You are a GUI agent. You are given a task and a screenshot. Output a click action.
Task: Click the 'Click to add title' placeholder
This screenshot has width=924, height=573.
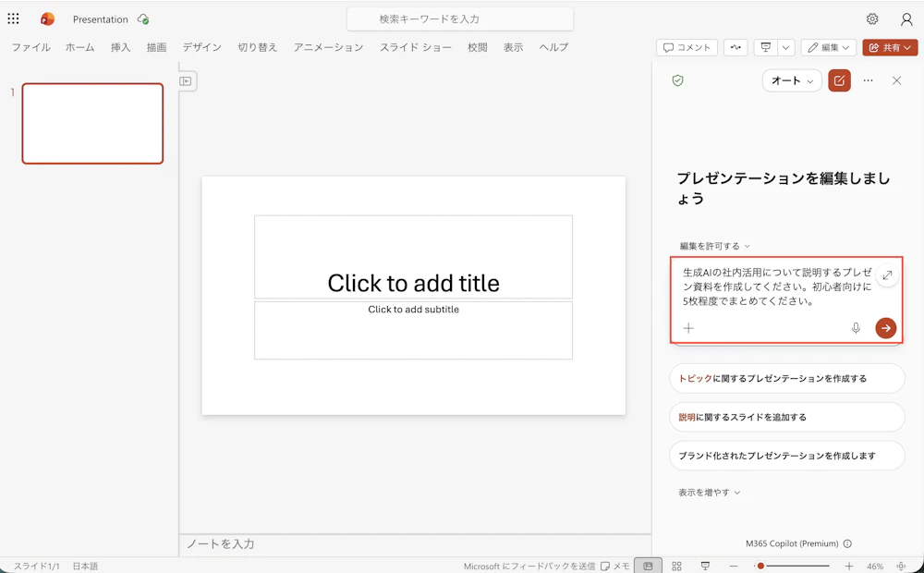tap(413, 257)
